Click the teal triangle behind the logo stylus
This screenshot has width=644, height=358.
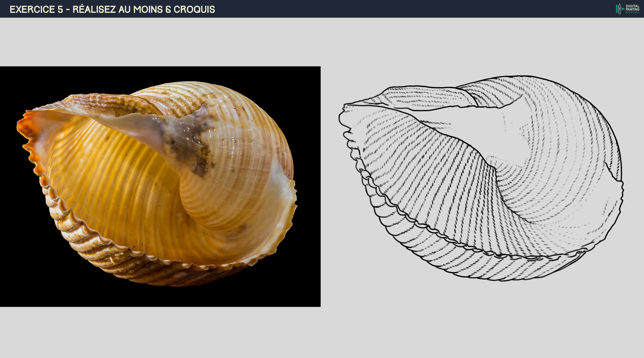[623, 9]
